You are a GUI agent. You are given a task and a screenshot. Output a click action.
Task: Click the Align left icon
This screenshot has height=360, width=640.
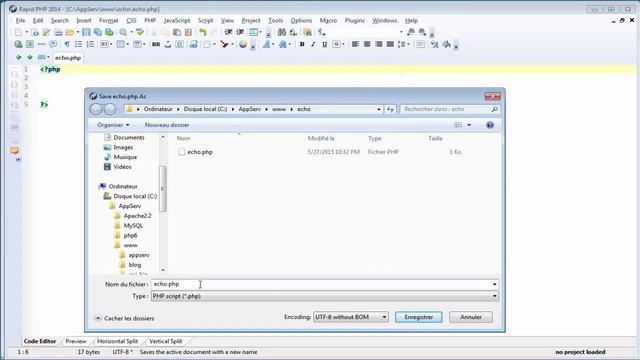[356, 44]
